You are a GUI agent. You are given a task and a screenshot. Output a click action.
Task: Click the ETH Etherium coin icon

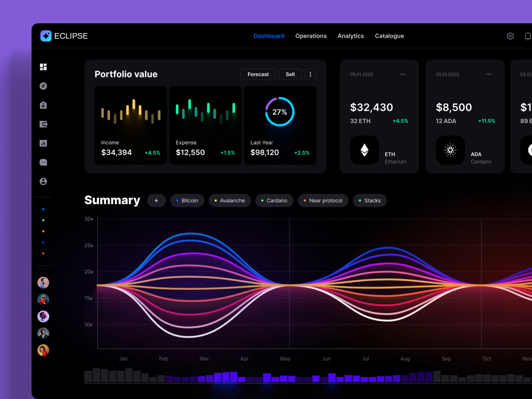pyautogui.click(x=364, y=150)
